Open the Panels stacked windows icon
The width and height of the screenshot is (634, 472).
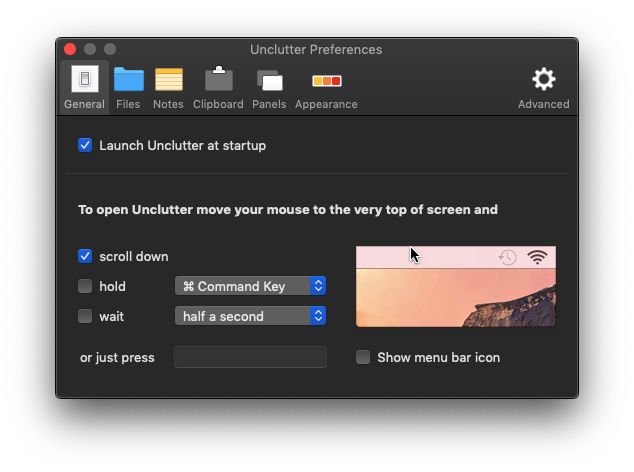[x=270, y=80]
